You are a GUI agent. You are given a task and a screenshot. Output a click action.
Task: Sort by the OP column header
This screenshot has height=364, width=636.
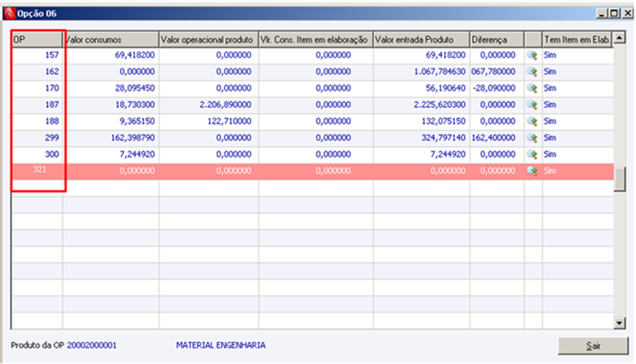point(37,40)
